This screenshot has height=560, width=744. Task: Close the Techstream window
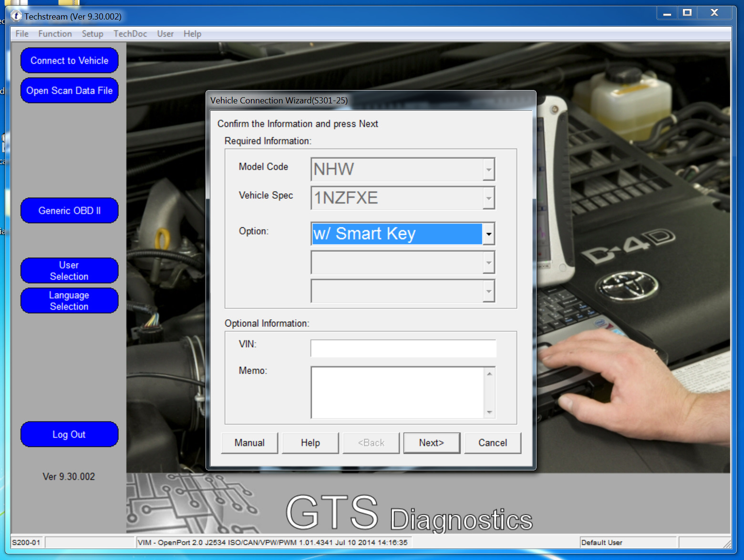(714, 13)
